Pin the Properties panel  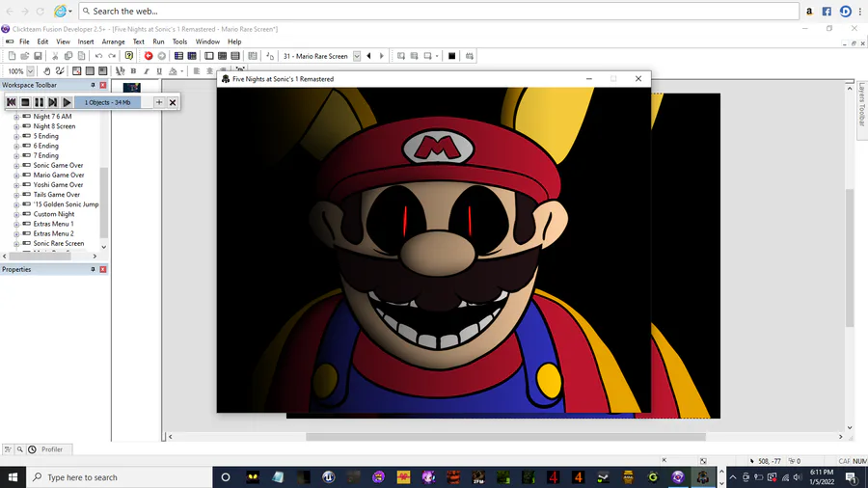pos(93,269)
